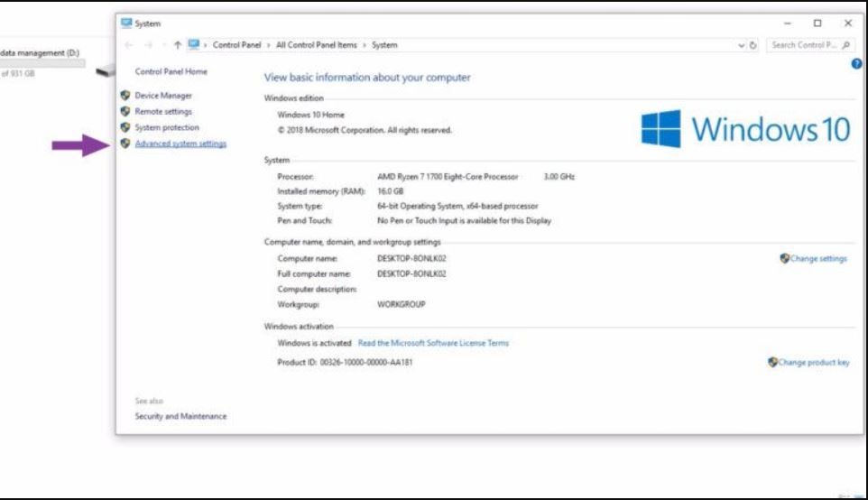Click the Windows 10 logo
This screenshot has height=500, width=868.
745,128
